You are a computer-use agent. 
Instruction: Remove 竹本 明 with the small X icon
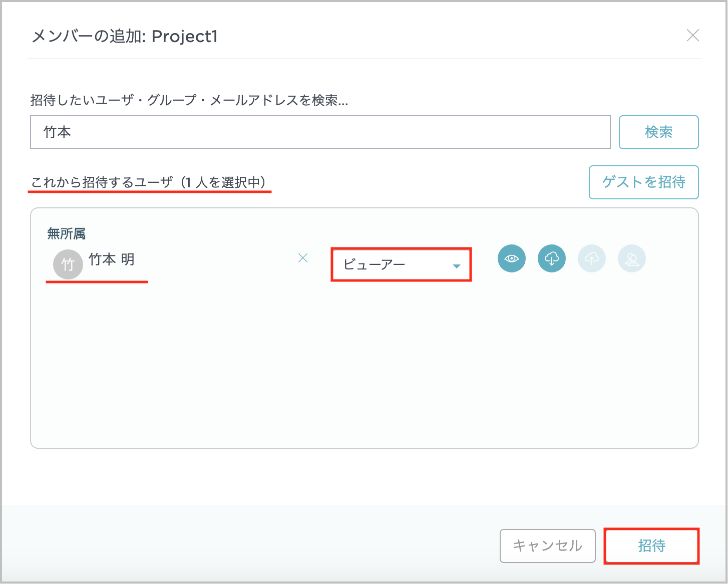(303, 258)
